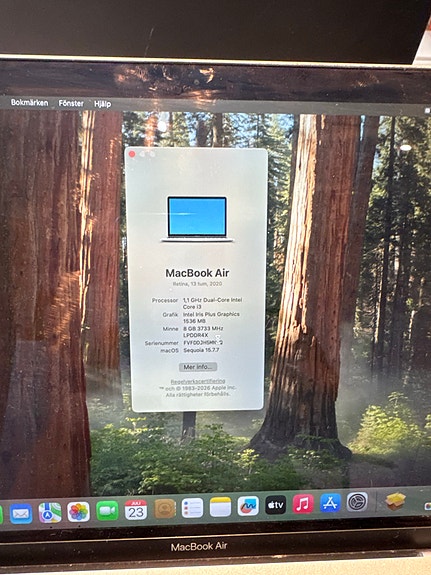
Task: Click the yellow open box Dock icon
Action: point(395,501)
